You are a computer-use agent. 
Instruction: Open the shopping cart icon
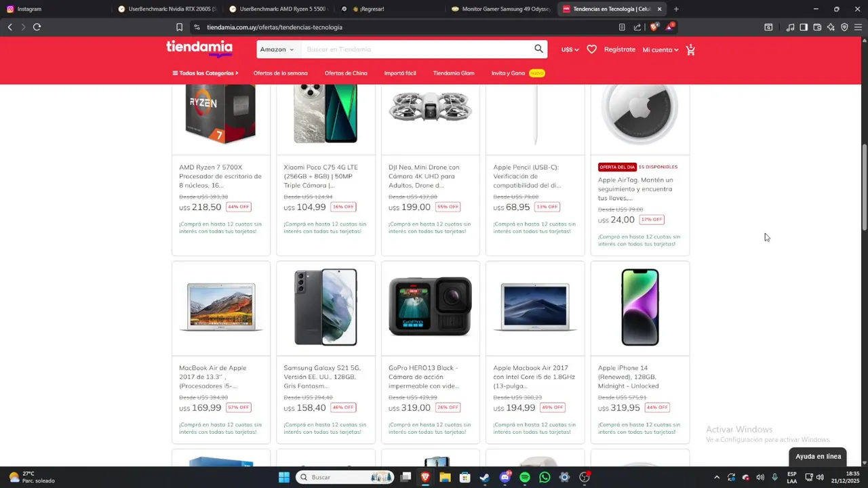(690, 49)
